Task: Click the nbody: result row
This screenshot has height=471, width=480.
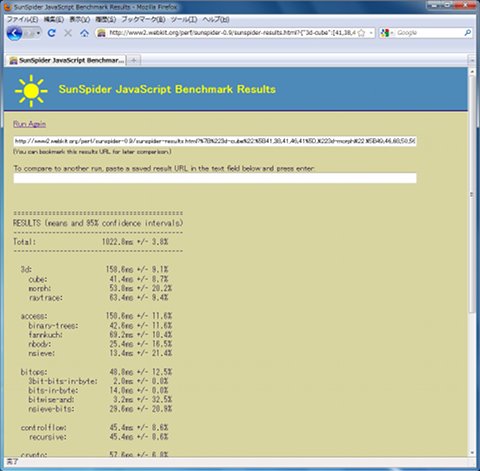Action: coord(100,344)
